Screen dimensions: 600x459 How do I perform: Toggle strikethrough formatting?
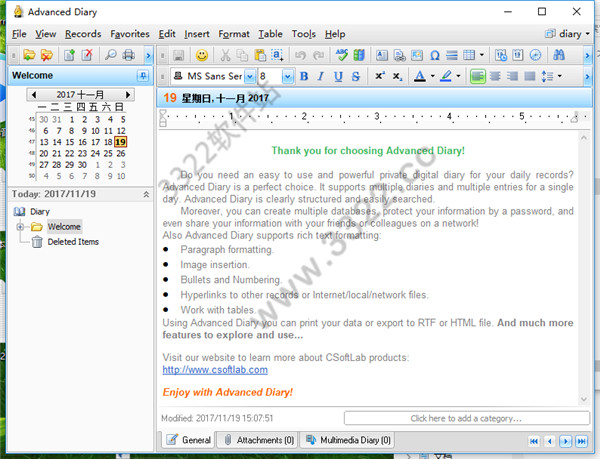pyautogui.click(x=355, y=76)
